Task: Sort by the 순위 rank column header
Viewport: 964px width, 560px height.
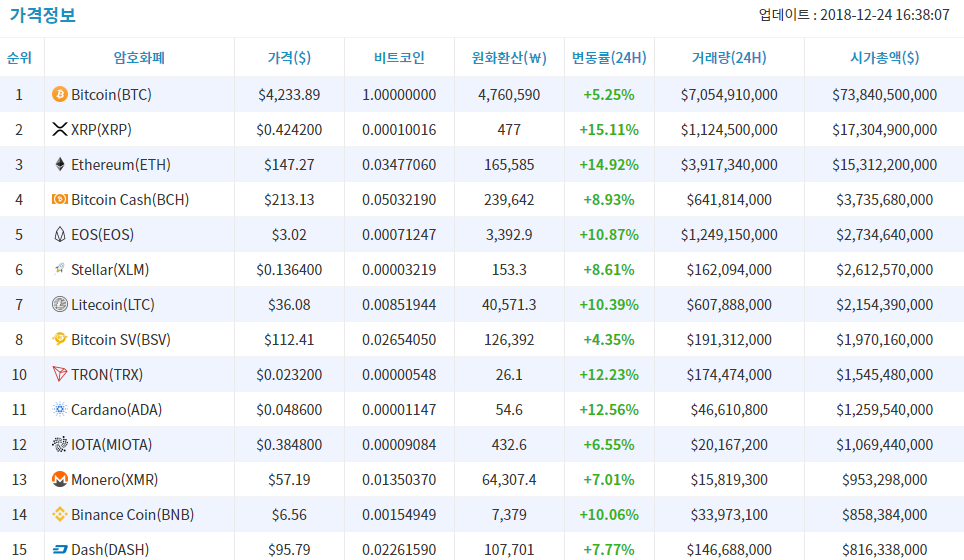Action: (x=19, y=58)
